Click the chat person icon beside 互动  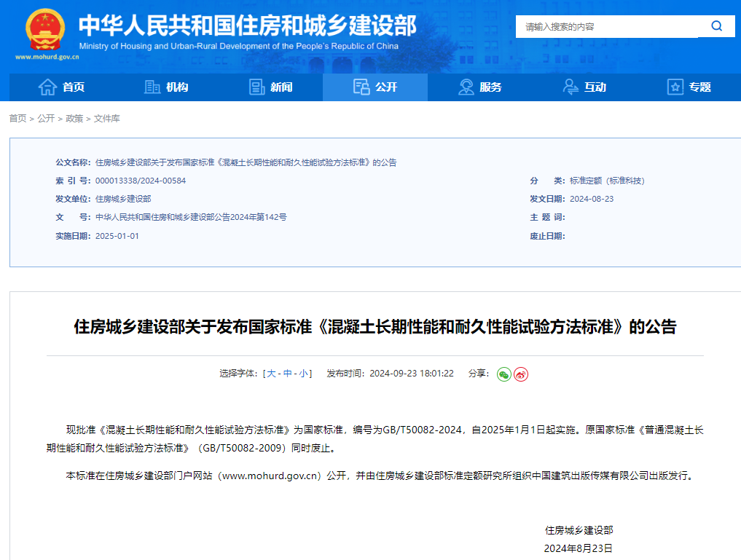pyautogui.click(x=571, y=87)
